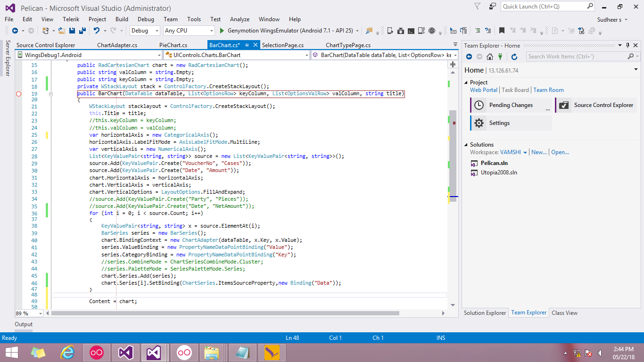Open the Any CPU platform dropdown
Screen dimensions: 644x362
pyautogui.click(x=211, y=31)
